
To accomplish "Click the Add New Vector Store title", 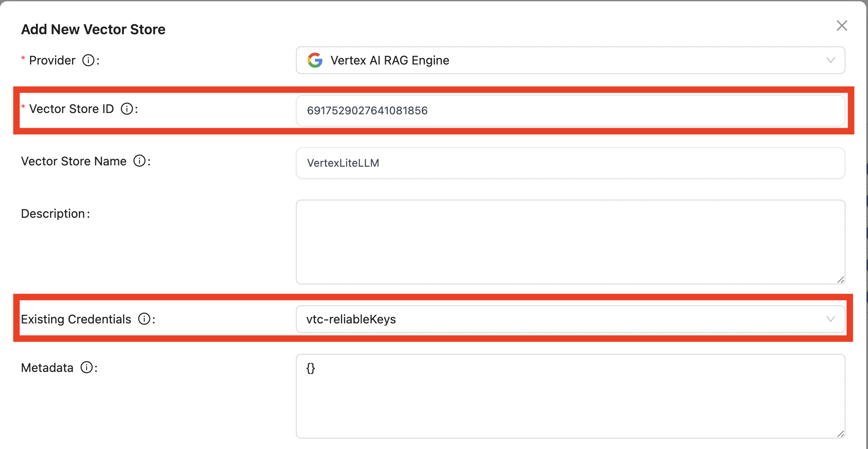I will click(x=93, y=29).
